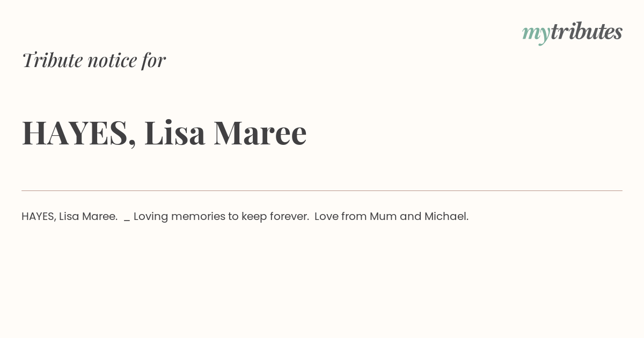
Task: Click the 'tributes' part of the logo
Action: 586,31
